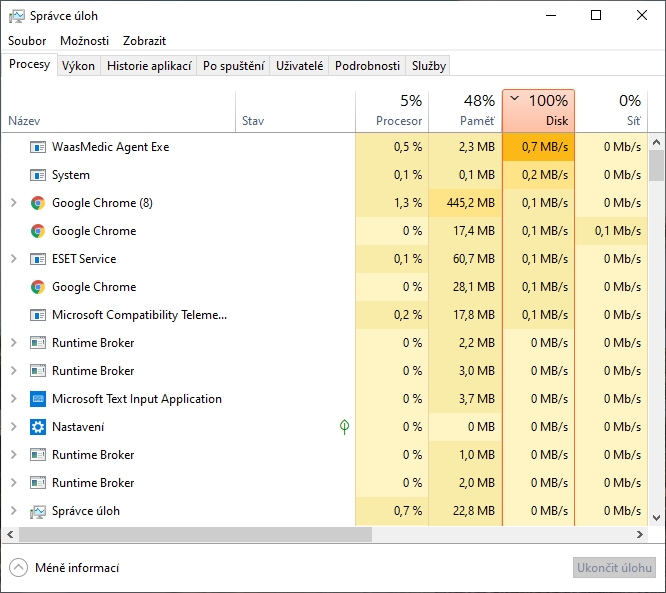Click the Google Chrome (8) icon
Screen dimensions: 666x593
coord(38,203)
